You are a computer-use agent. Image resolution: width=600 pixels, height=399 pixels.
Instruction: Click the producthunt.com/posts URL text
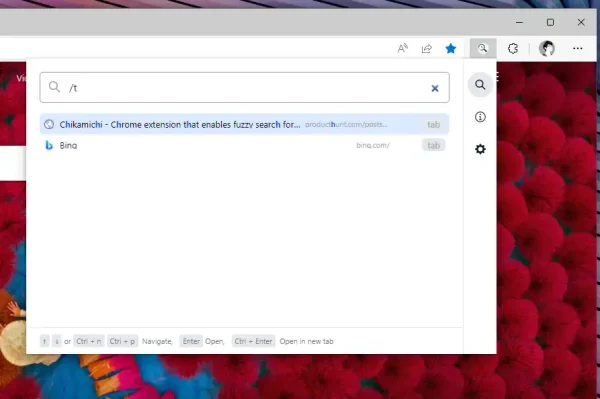346,124
